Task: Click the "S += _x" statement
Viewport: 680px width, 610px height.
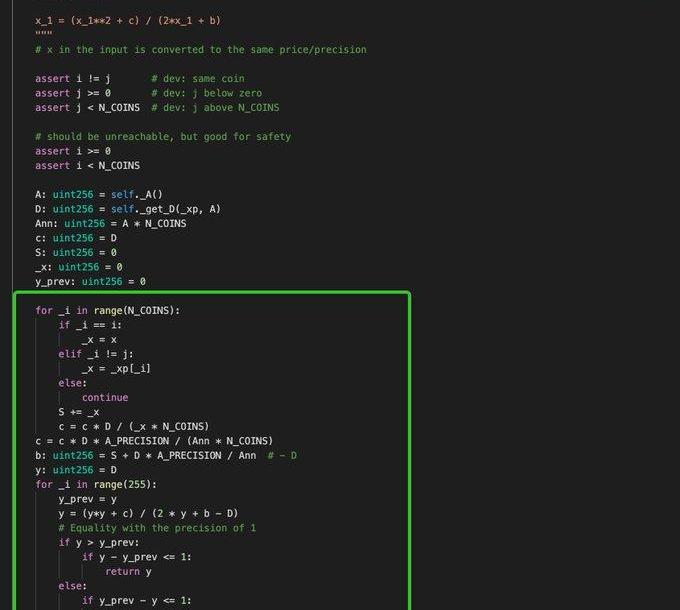Action: tap(79, 412)
